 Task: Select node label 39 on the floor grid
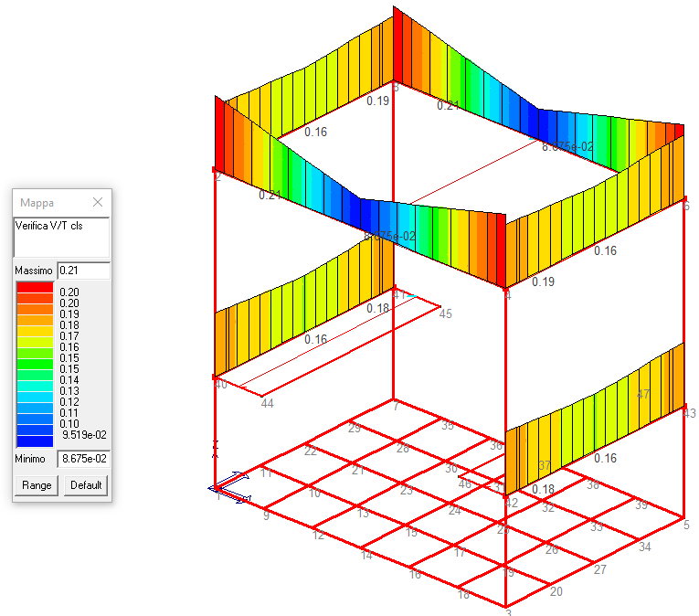641,504
